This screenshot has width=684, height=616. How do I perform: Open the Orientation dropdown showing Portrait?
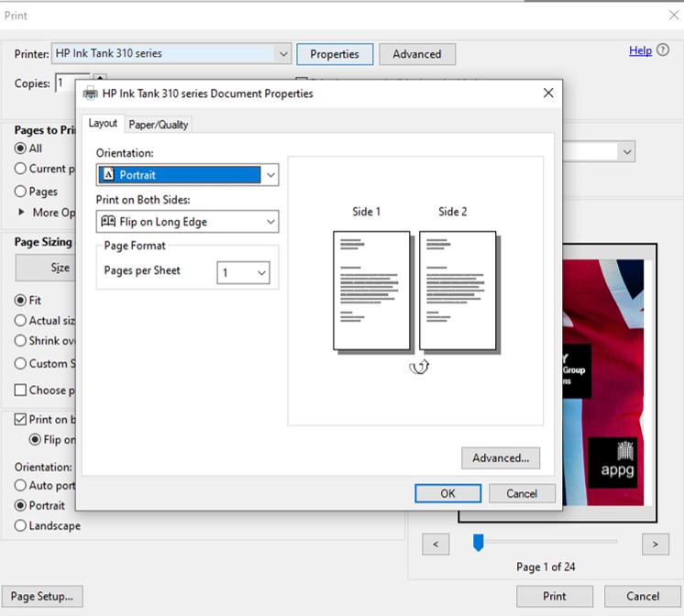(187, 175)
